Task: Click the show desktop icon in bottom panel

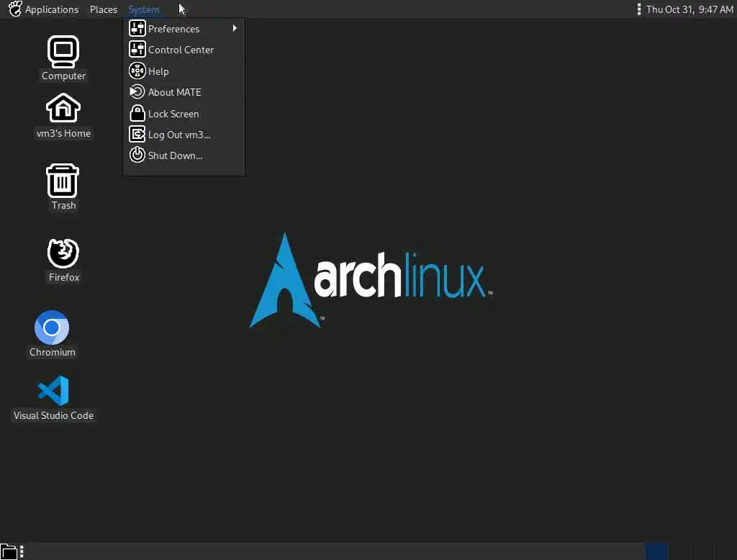Action: [x=9, y=551]
